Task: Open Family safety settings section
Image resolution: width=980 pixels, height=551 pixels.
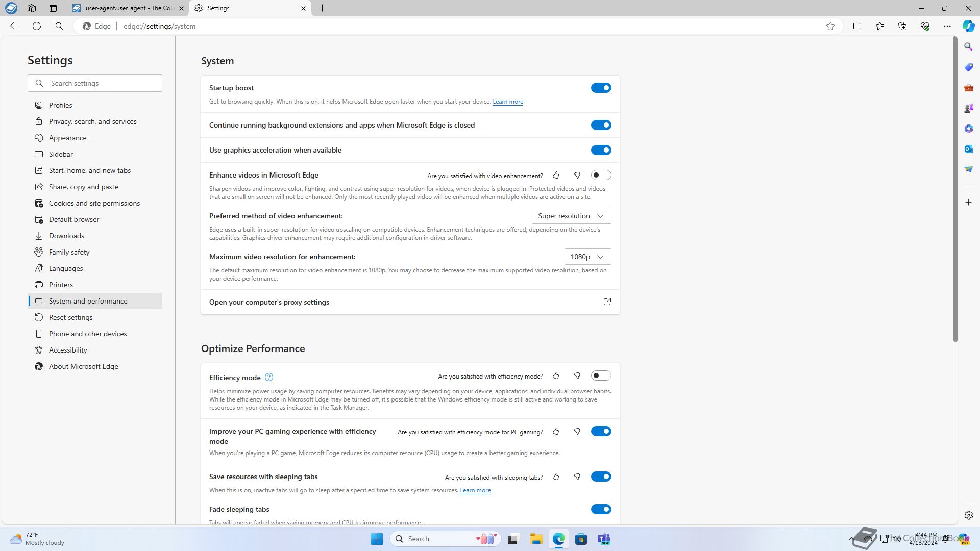Action: coord(95,252)
